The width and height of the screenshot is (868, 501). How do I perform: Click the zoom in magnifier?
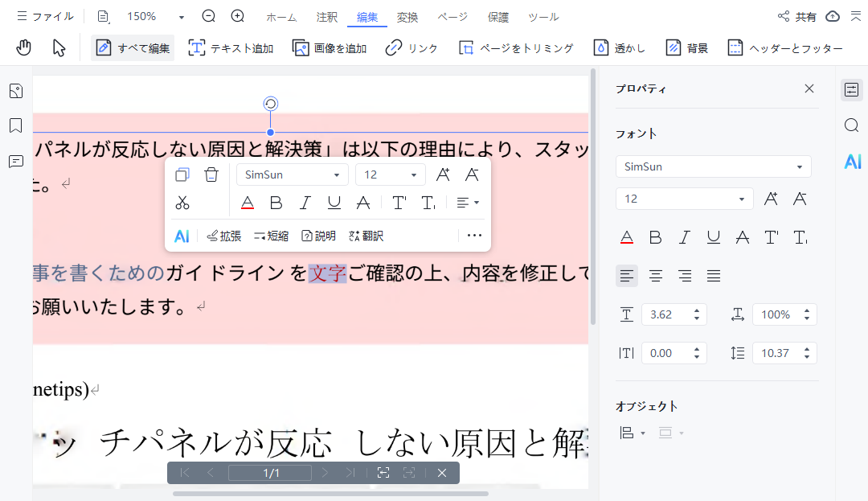click(237, 16)
